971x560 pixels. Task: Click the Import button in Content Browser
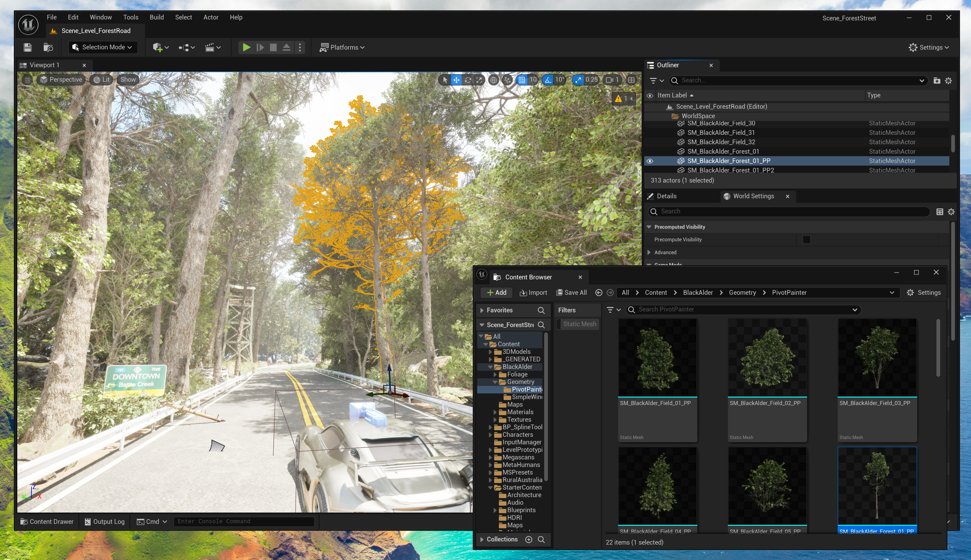pos(533,293)
